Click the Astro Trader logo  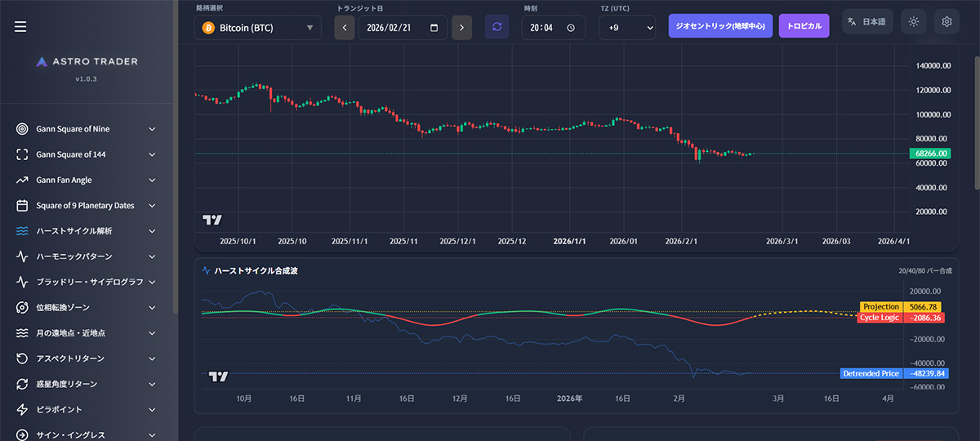point(88,61)
